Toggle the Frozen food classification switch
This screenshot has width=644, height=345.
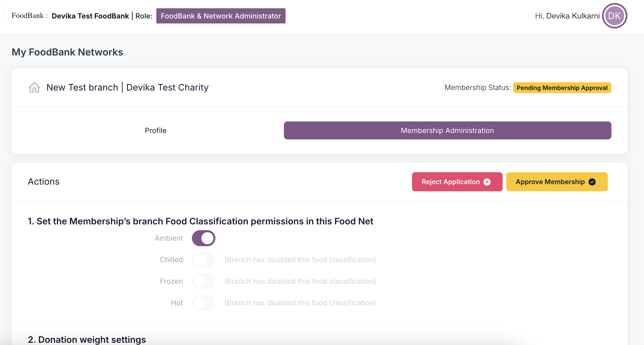click(204, 281)
